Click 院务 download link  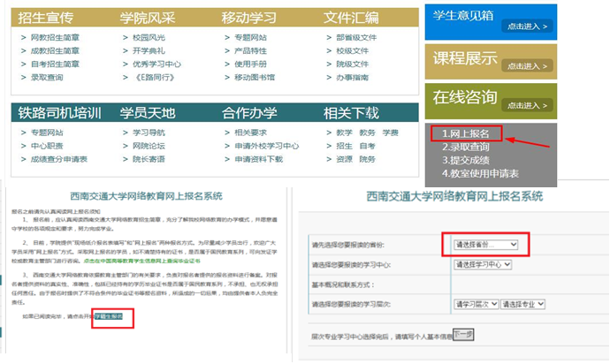367,159
